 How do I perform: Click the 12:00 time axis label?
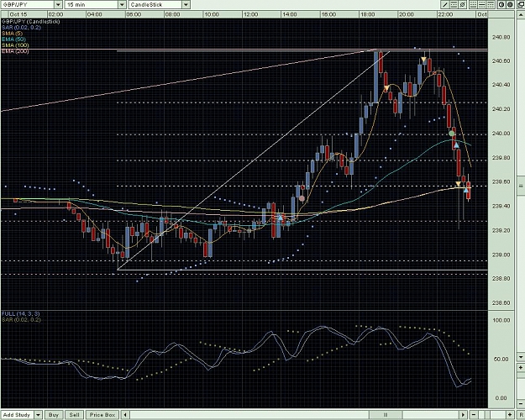tap(251, 14)
